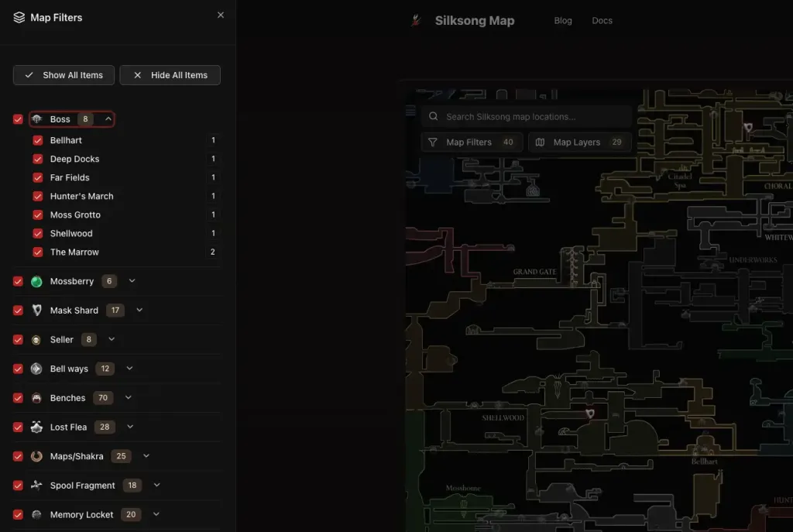793x532 pixels.
Task: Click the Seller category icon
Action: point(36,340)
